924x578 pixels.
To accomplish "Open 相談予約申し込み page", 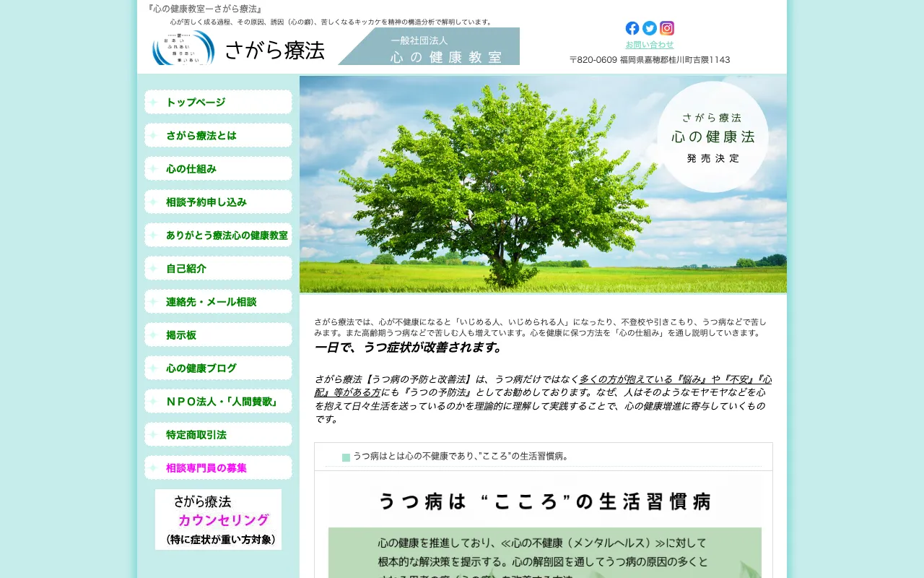I will (218, 202).
